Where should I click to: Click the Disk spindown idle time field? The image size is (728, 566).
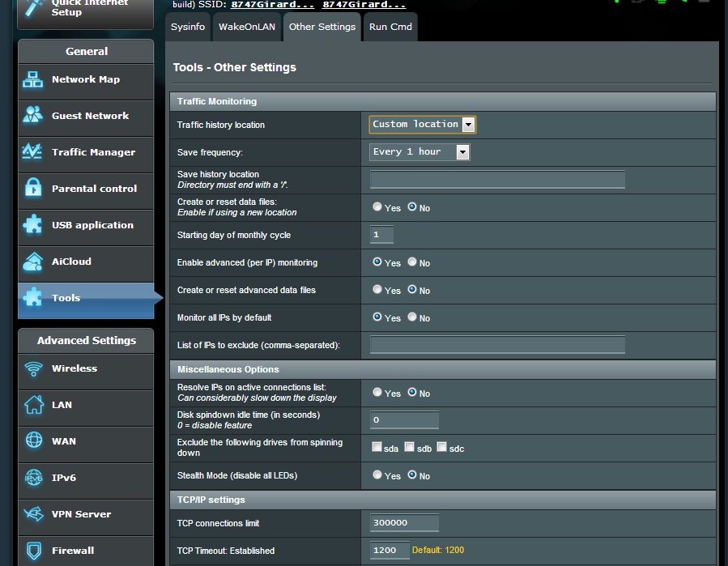pos(404,419)
